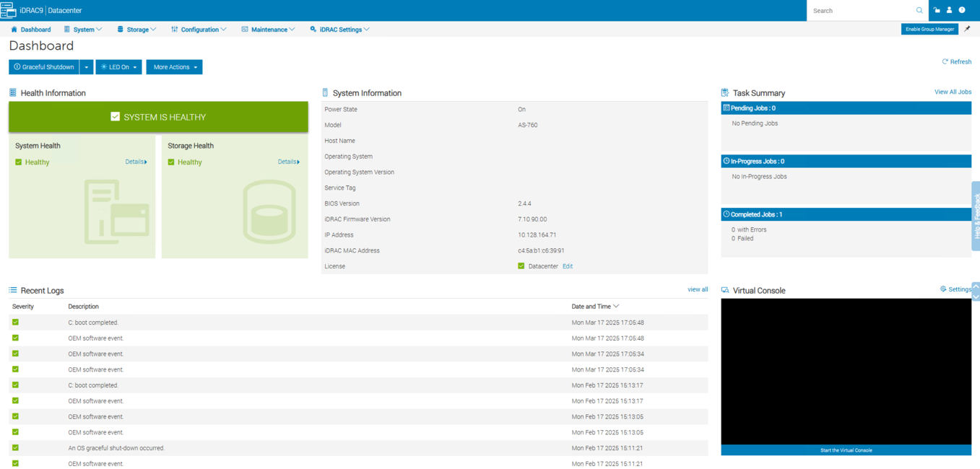Click the search magnifier icon
Image resolution: width=980 pixels, height=469 pixels.
(919, 11)
